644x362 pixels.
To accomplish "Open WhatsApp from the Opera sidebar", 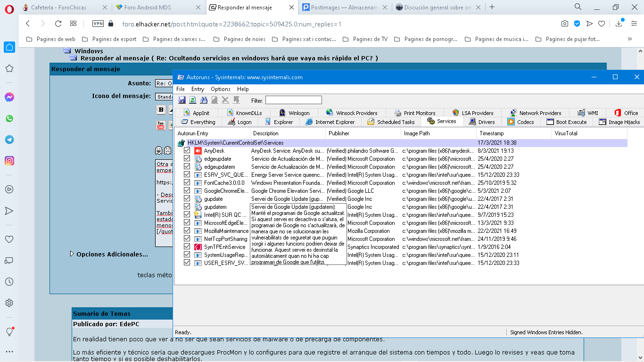I will point(9,118).
